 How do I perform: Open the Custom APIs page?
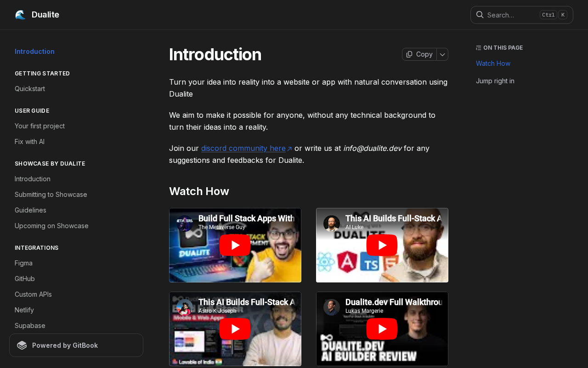pos(33,294)
